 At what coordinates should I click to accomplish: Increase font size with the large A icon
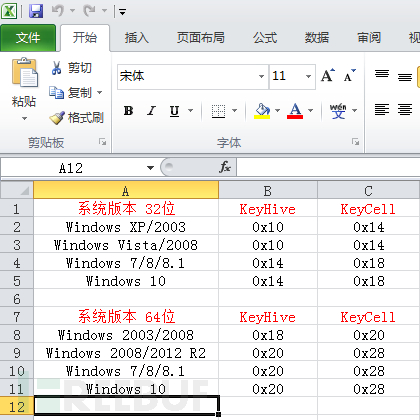click(328, 76)
